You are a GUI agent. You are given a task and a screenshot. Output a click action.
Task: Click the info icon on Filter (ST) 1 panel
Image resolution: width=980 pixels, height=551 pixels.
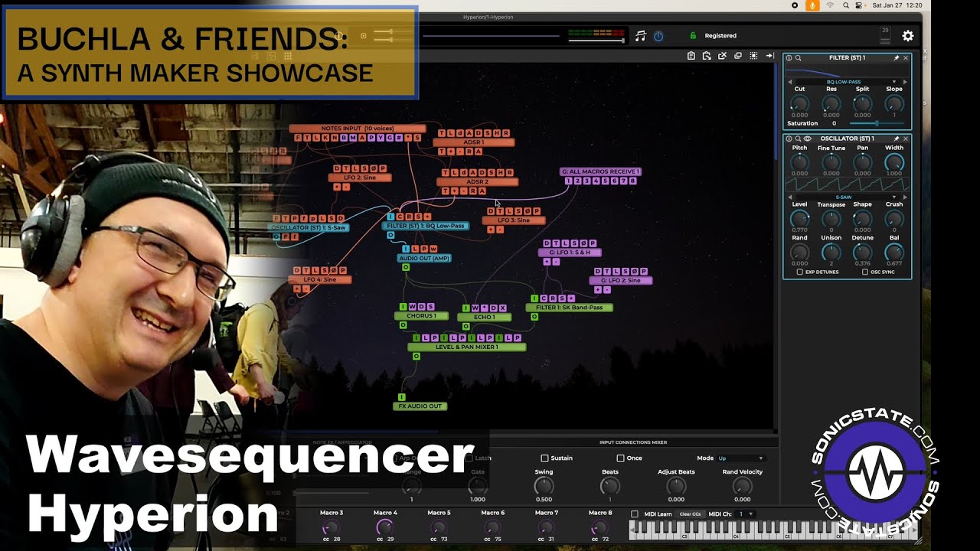[x=789, y=58]
